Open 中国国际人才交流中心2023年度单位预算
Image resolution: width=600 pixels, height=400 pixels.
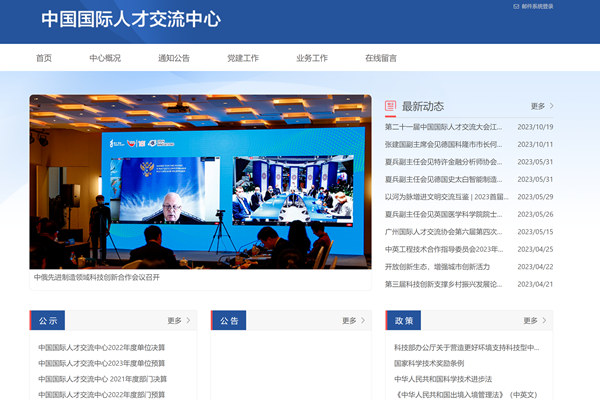(x=101, y=363)
